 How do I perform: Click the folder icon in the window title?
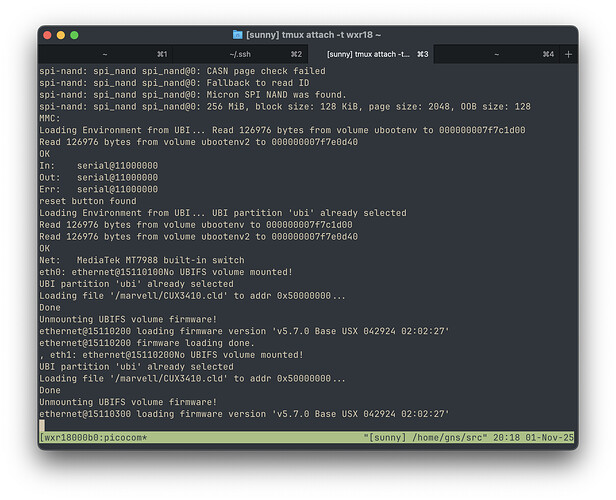tap(237, 35)
